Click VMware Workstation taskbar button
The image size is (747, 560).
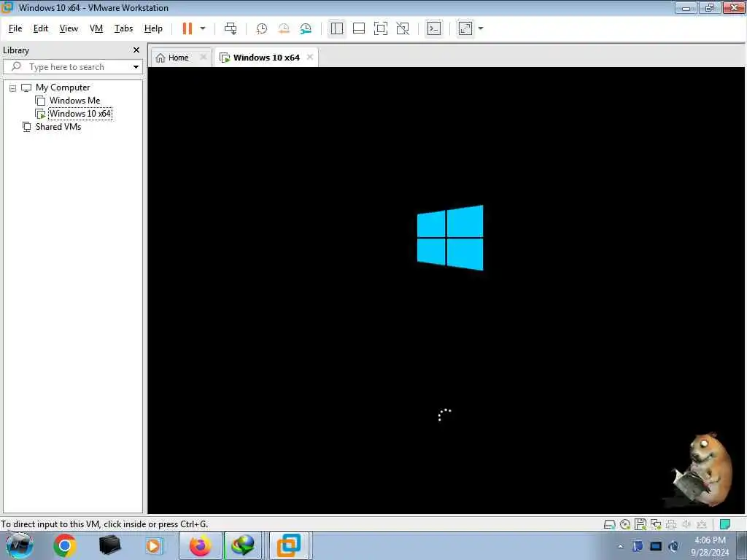click(x=289, y=545)
